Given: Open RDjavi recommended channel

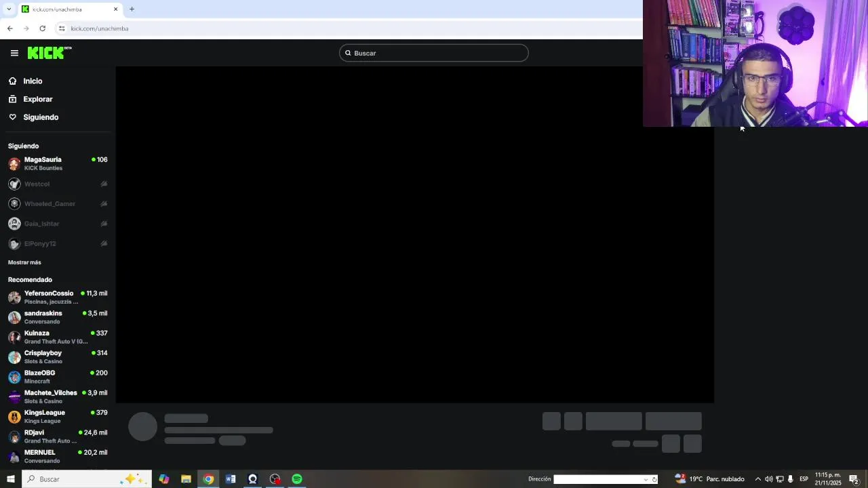Looking at the screenshot, I should point(58,436).
